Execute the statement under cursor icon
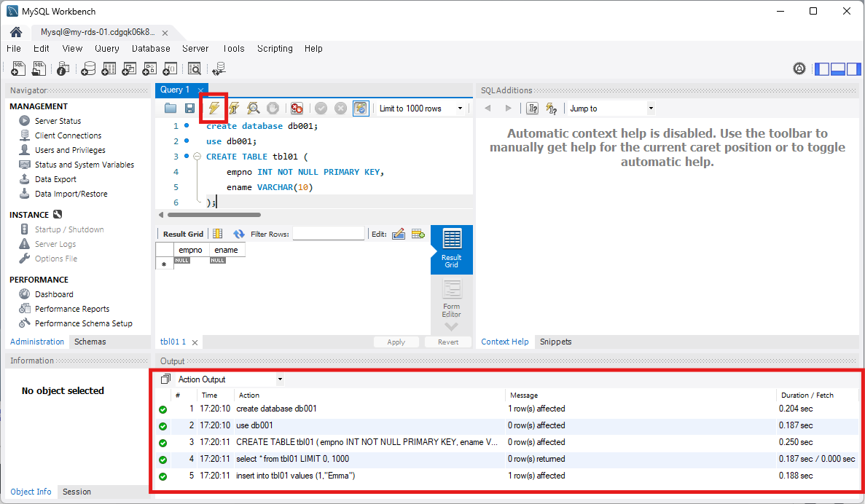865x504 pixels. [234, 108]
